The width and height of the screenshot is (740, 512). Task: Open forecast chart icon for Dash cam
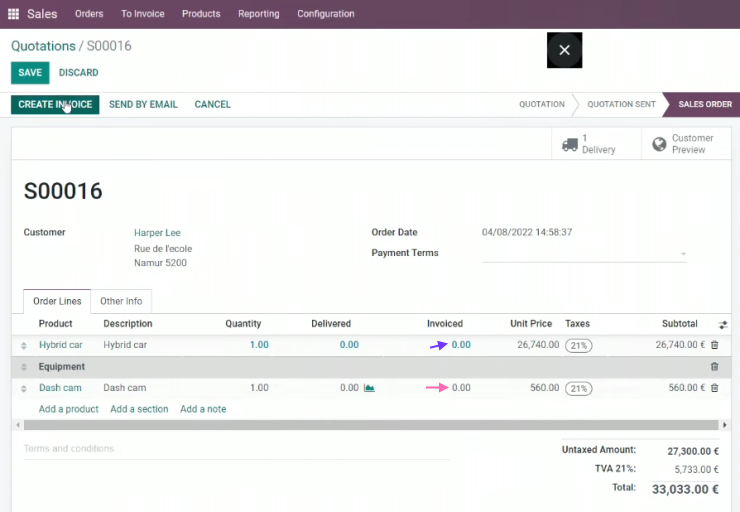pos(369,388)
